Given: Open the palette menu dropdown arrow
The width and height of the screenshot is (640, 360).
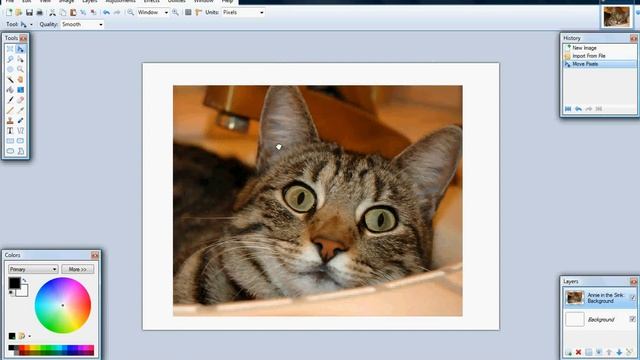Looking at the screenshot, I should (29, 336).
